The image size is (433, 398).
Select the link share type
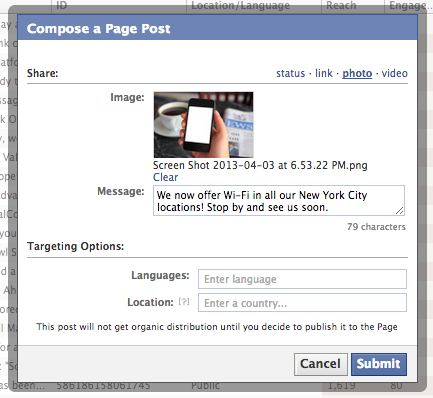(324, 73)
